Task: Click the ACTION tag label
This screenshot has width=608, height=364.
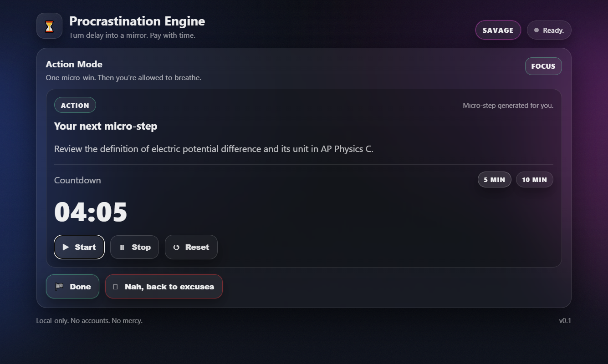Action: pos(75,105)
